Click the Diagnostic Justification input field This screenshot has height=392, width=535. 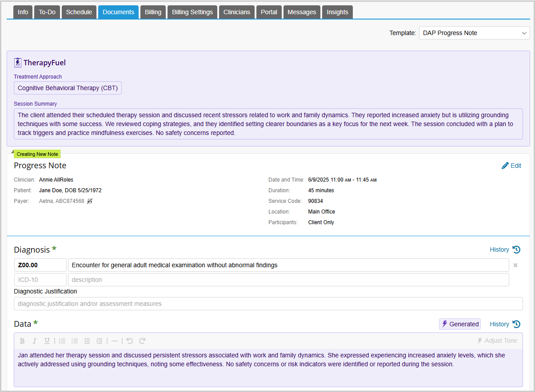coord(268,304)
